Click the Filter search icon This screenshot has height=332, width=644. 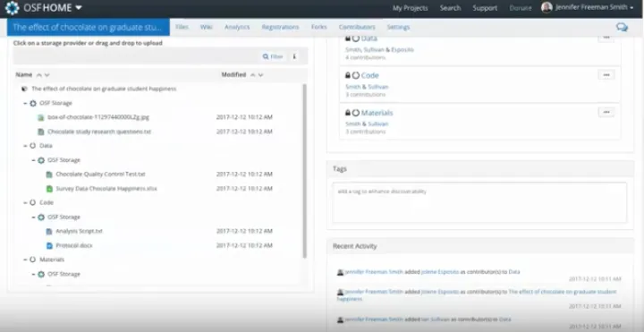266,56
